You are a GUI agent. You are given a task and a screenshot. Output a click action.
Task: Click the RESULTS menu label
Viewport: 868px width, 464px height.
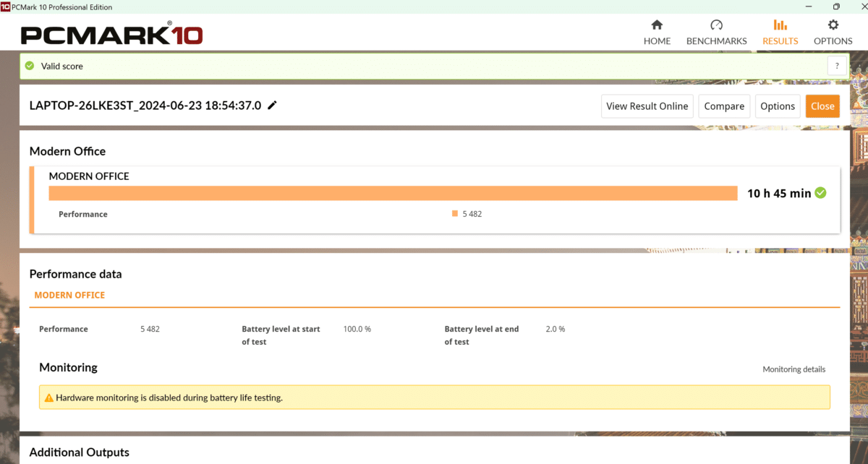click(780, 41)
